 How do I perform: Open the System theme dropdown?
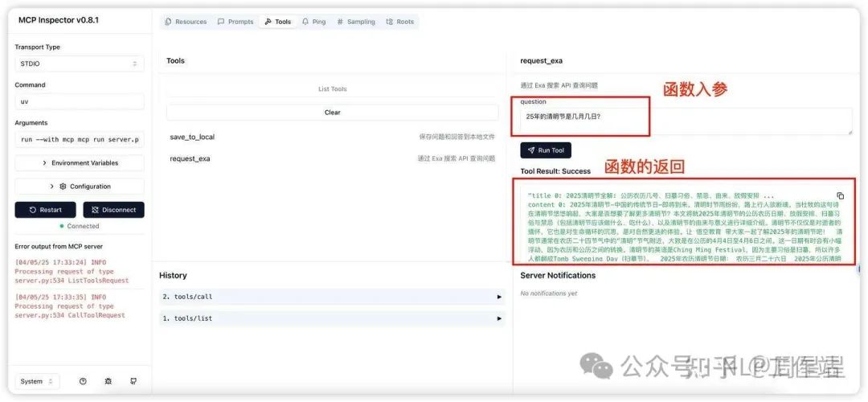[x=36, y=382]
